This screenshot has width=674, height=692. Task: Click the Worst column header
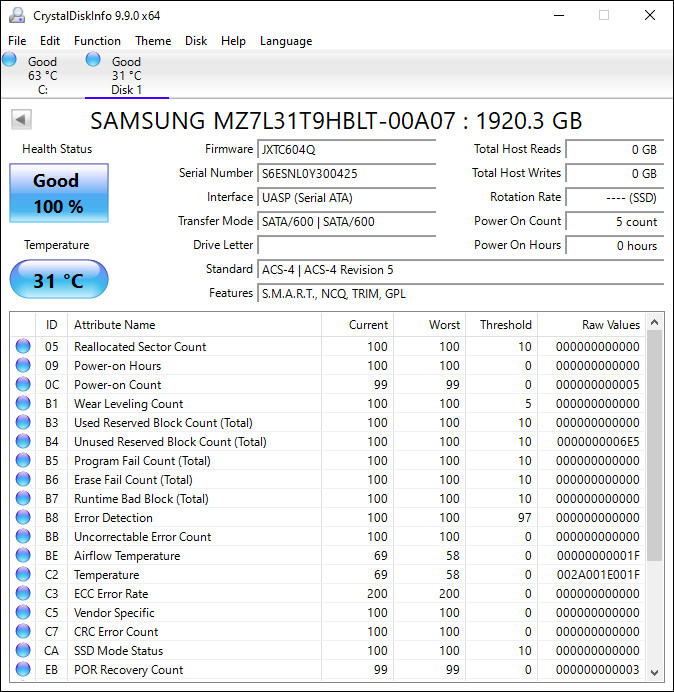(429, 325)
